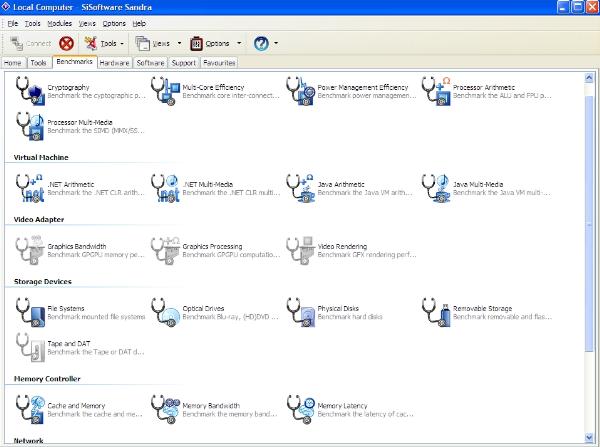
Task: Select the Memory Latency benchmark icon
Action: (301, 409)
